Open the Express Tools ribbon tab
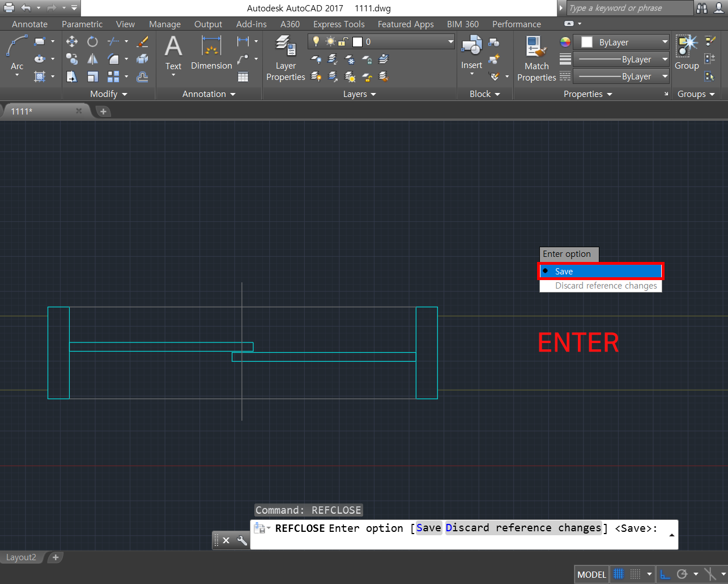The width and height of the screenshot is (728, 584). (x=339, y=24)
